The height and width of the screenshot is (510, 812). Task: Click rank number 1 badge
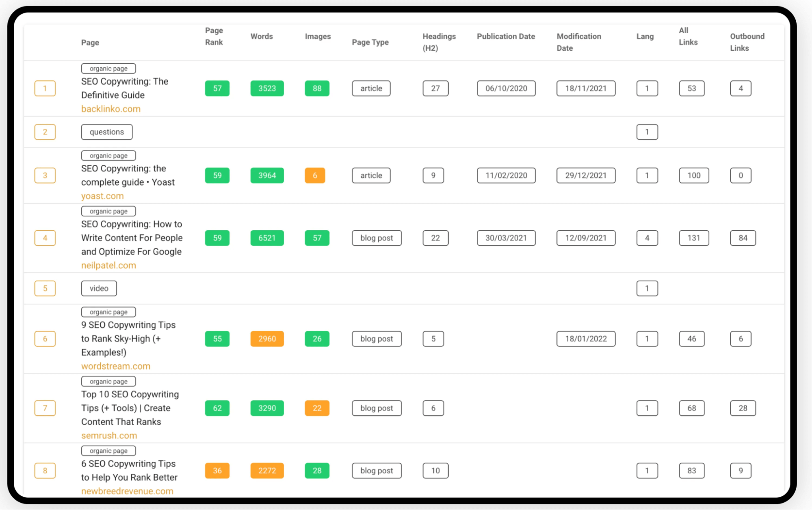(45, 89)
